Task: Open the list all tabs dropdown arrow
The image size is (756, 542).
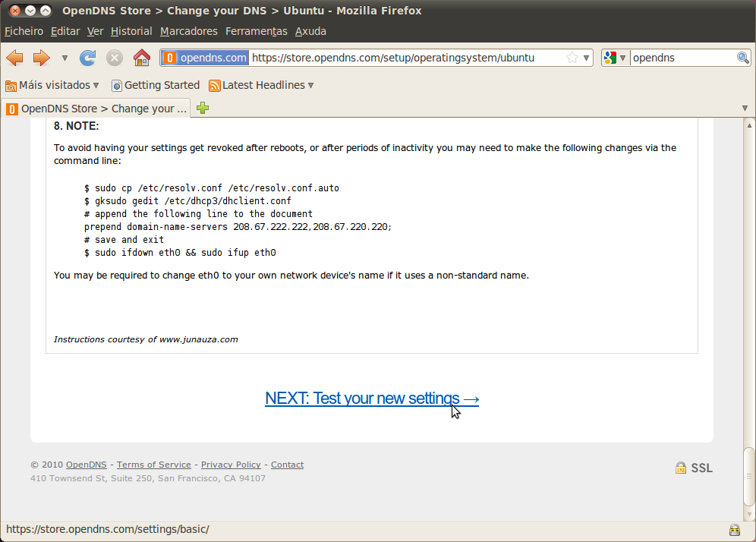Action: tap(745, 109)
